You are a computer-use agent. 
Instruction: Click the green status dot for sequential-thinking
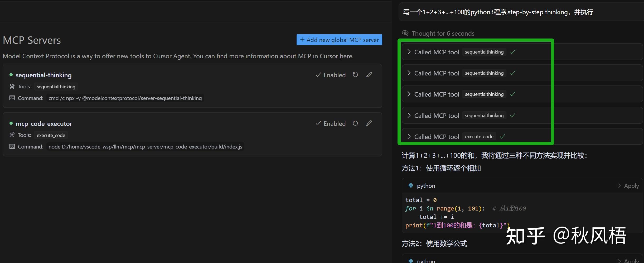(x=11, y=75)
